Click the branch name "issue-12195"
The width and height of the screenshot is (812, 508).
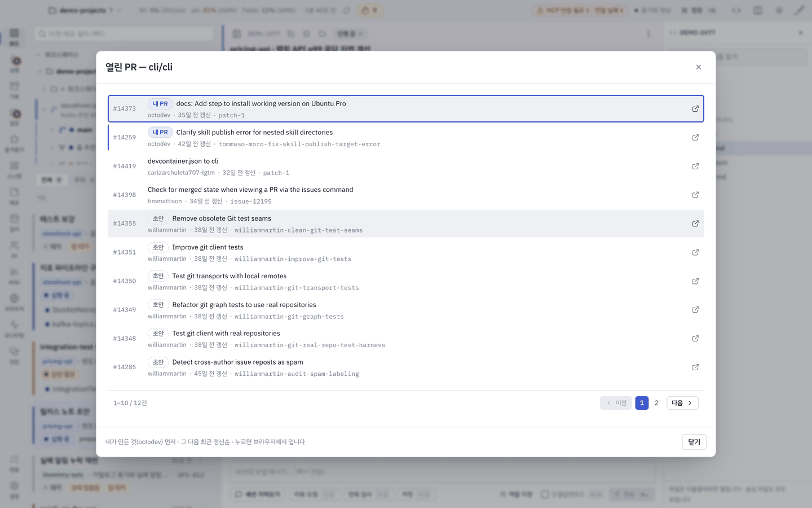point(251,202)
